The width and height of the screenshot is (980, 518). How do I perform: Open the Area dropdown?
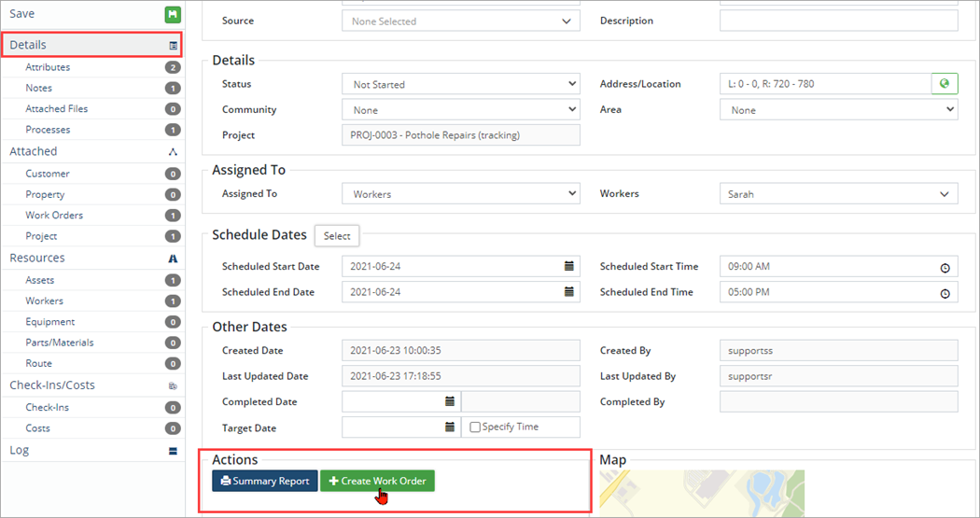coord(839,109)
